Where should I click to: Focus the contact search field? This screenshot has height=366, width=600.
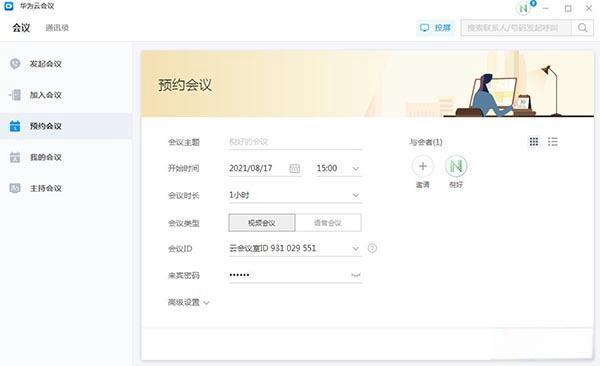pos(516,28)
